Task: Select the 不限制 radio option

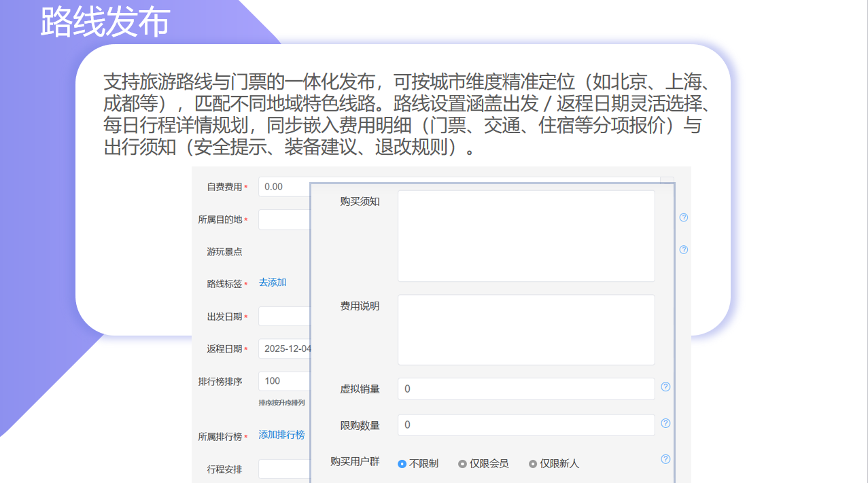Action: 402,464
